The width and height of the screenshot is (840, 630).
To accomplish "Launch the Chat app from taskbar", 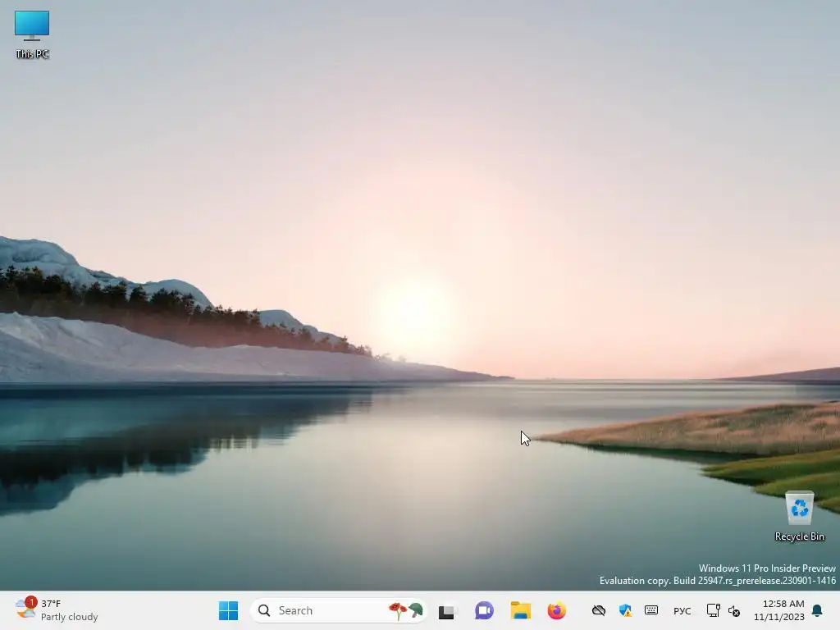I will click(x=484, y=610).
